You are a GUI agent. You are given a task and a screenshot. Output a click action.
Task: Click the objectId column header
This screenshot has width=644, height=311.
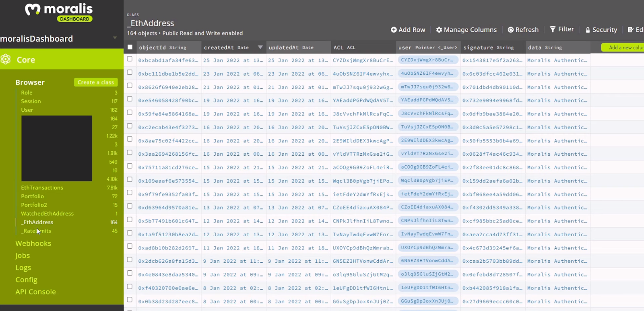tap(169, 47)
